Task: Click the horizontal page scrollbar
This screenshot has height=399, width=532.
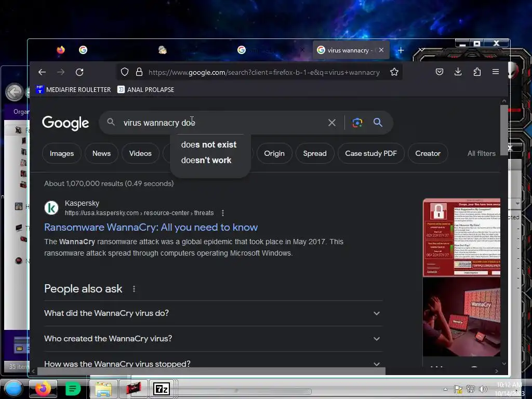Action: [211, 371]
